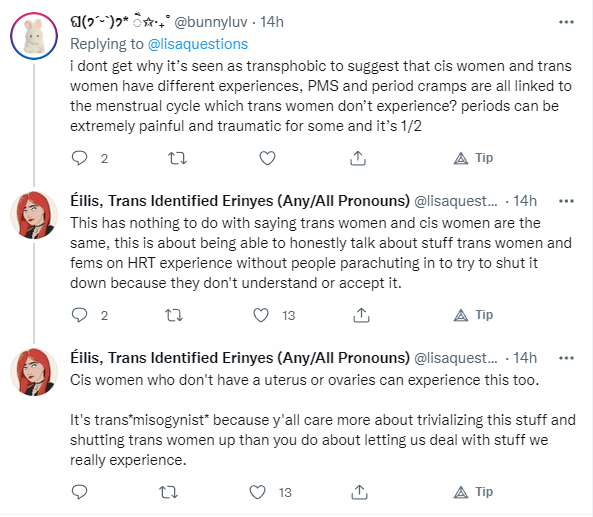
Task: Share the last tweet in the thread
Action: tap(359, 492)
